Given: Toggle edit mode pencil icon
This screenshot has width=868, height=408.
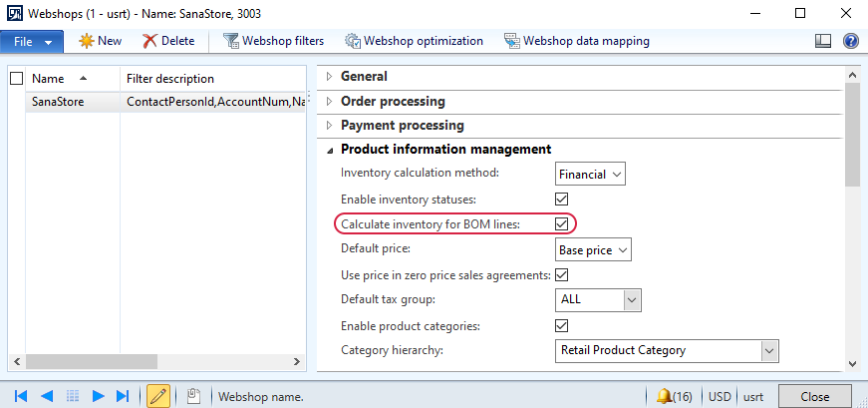Looking at the screenshot, I should click(x=158, y=396).
